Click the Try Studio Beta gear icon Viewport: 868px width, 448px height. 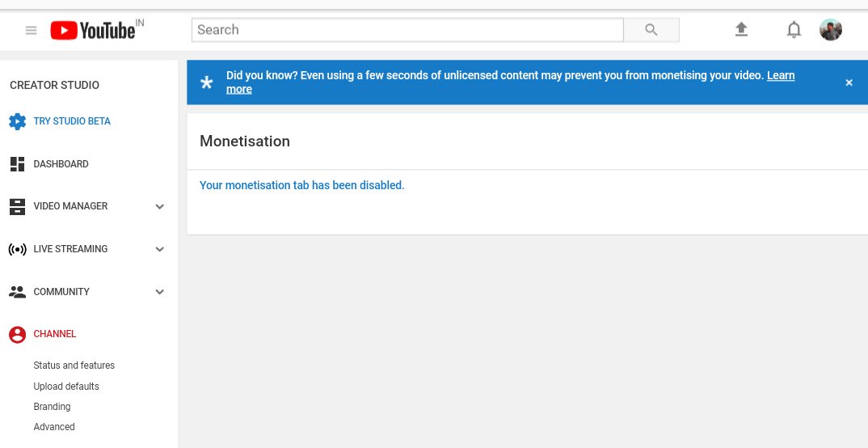tap(17, 121)
